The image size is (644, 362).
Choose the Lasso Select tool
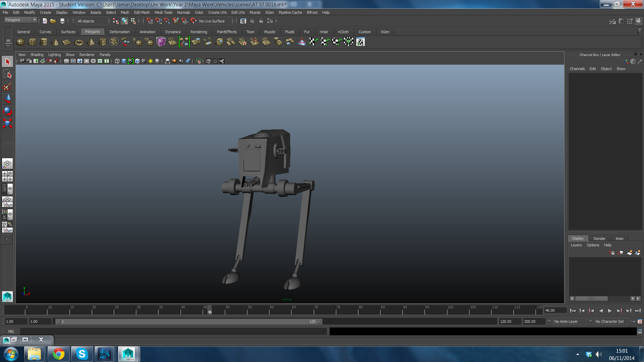pos(7,74)
